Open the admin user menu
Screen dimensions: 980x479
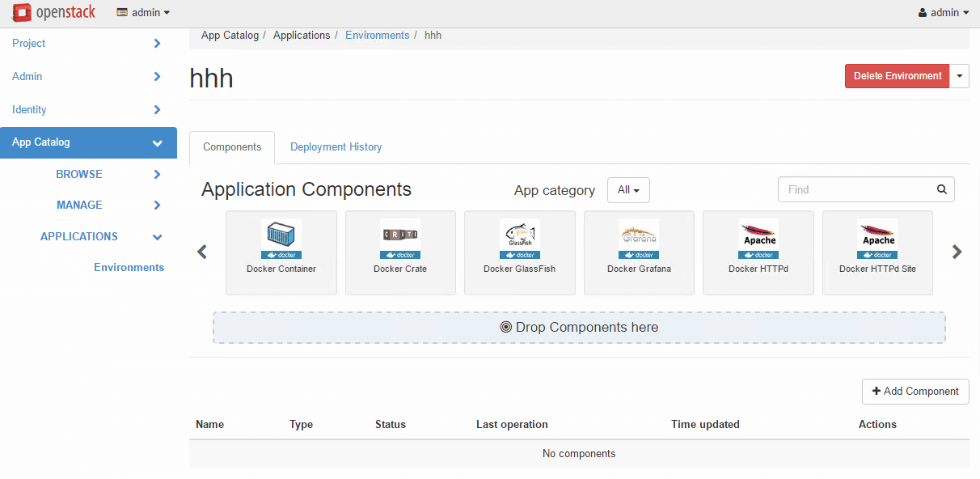click(x=943, y=12)
